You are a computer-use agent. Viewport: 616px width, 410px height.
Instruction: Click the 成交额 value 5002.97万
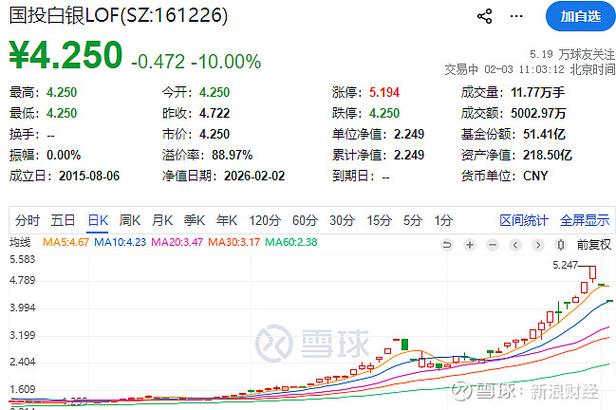click(x=538, y=113)
